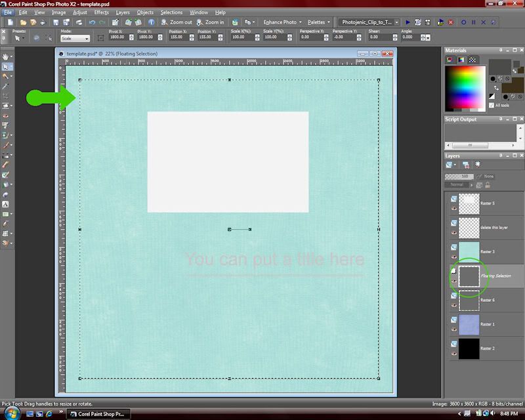Open the Layers menu
This screenshot has height=420, width=525.
(x=123, y=12)
